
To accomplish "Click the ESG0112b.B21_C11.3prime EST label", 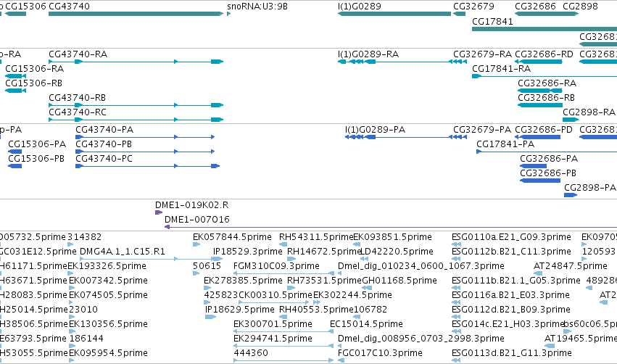I will pos(511,252).
